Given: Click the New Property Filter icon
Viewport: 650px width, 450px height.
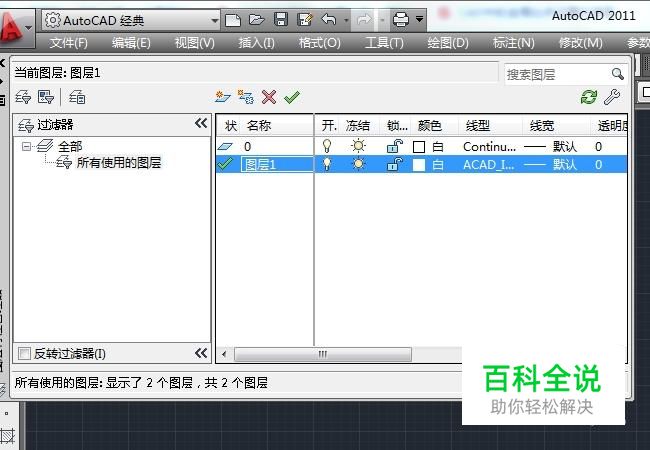Looking at the screenshot, I should pyautogui.click(x=23, y=97).
